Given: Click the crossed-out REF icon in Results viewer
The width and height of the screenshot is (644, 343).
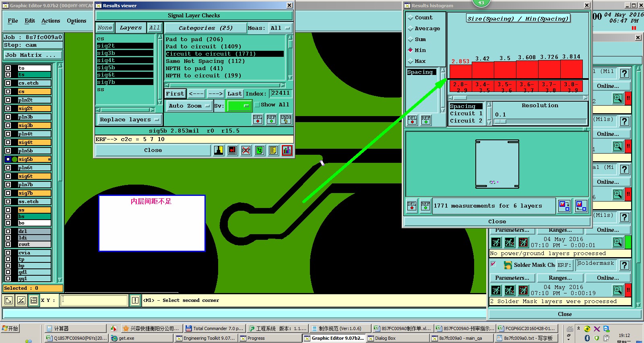Looking at the screenshot, I should tap(246, 150).
